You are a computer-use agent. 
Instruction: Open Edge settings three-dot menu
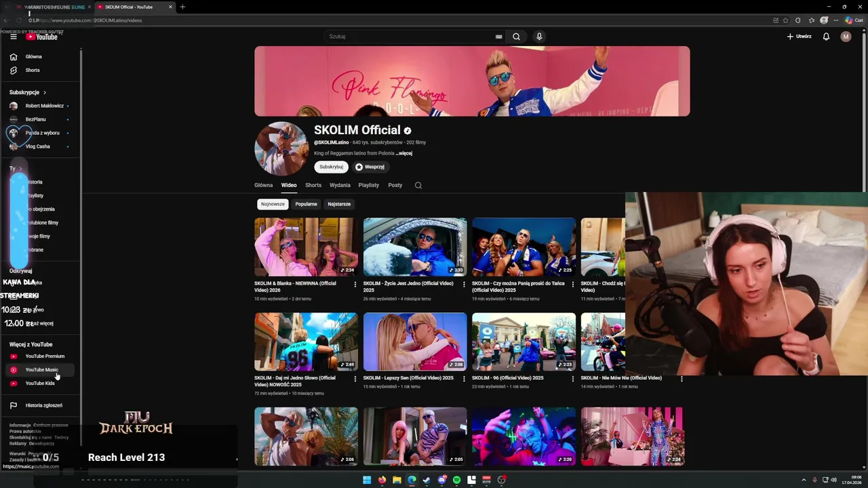pyautogui.click(x=835, y=20)
